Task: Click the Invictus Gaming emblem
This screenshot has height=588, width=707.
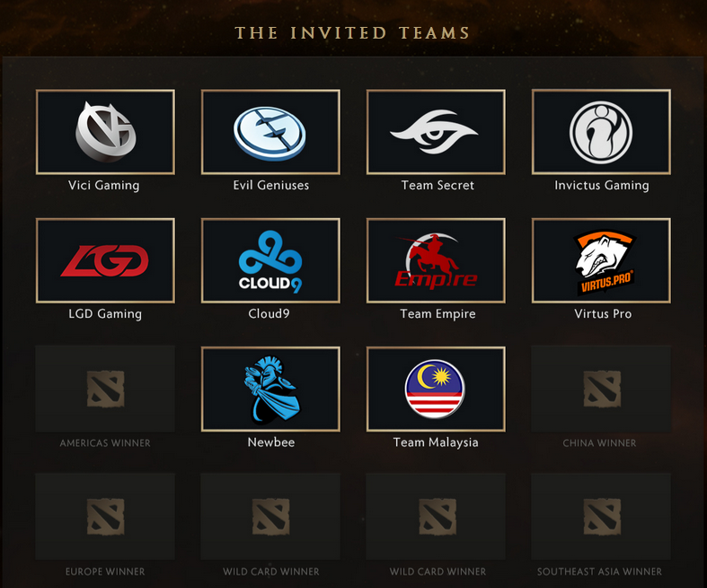Action: point(601,132)
